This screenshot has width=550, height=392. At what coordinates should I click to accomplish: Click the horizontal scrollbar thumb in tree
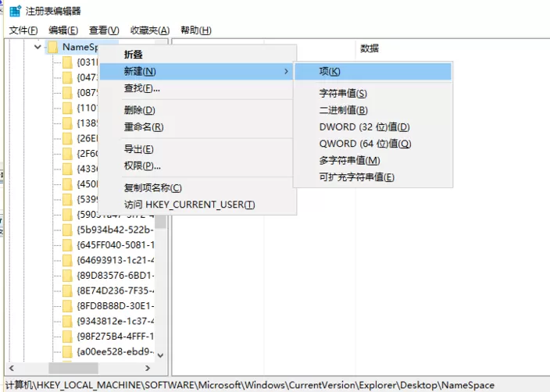coord(73,368)
